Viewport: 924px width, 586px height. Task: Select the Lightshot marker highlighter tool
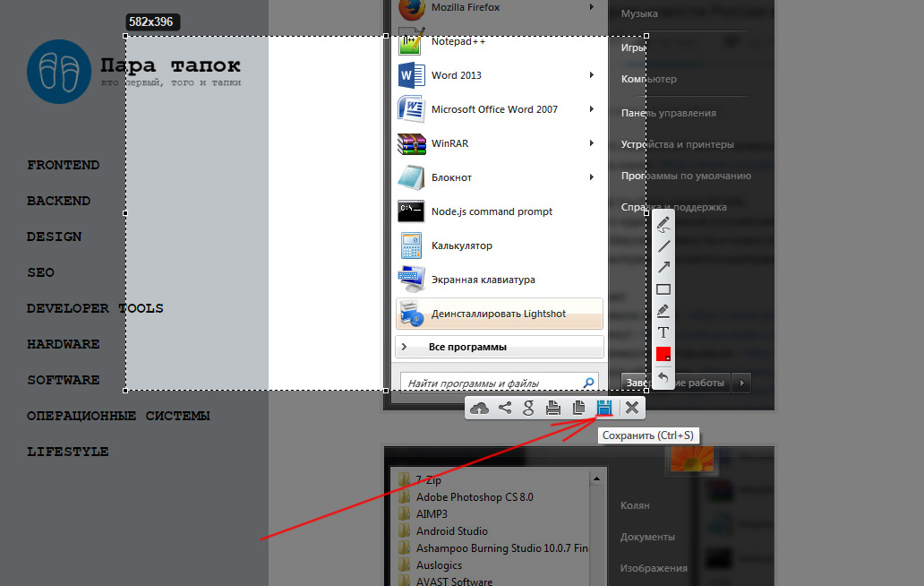coord(663,311)
